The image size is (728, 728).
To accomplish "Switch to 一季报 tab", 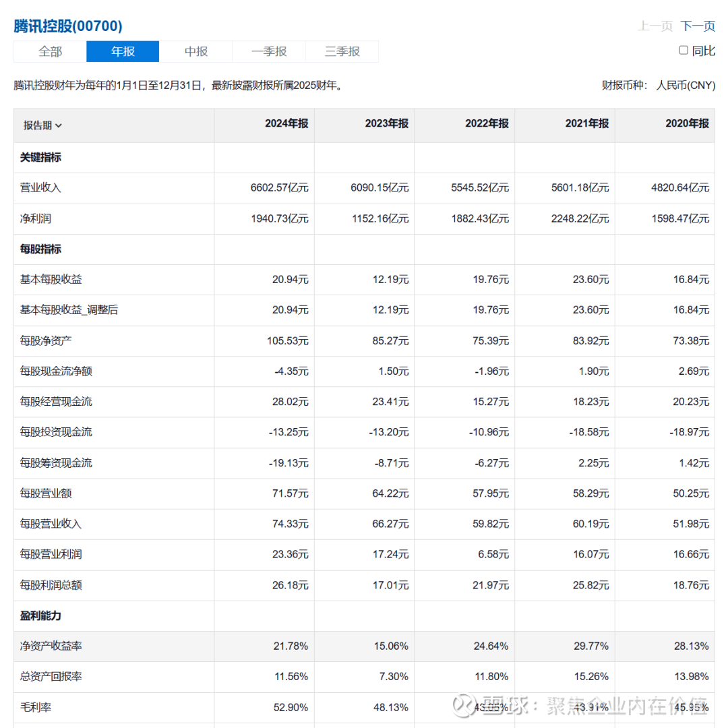I will [269, 51].
